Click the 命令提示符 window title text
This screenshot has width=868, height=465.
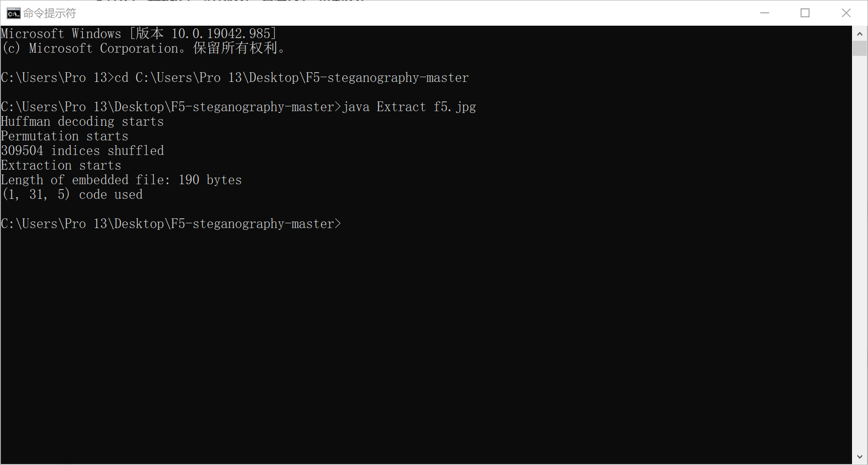[50, 14]
